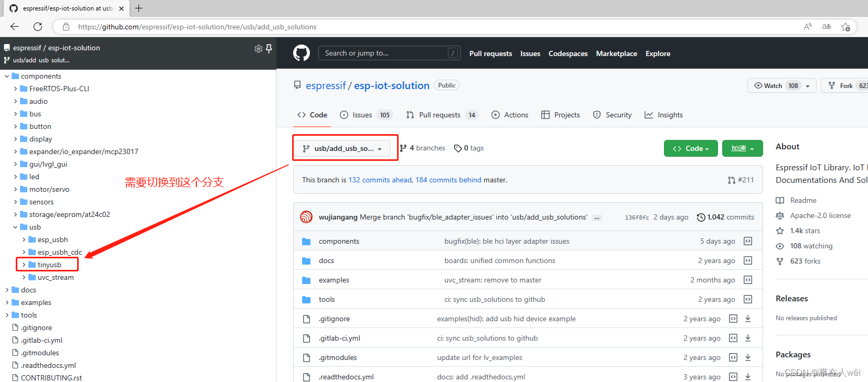The width and height of the screenshot is (868, 382).
Task: Expand the tinyusb tree folder
Action: [24, 265]
